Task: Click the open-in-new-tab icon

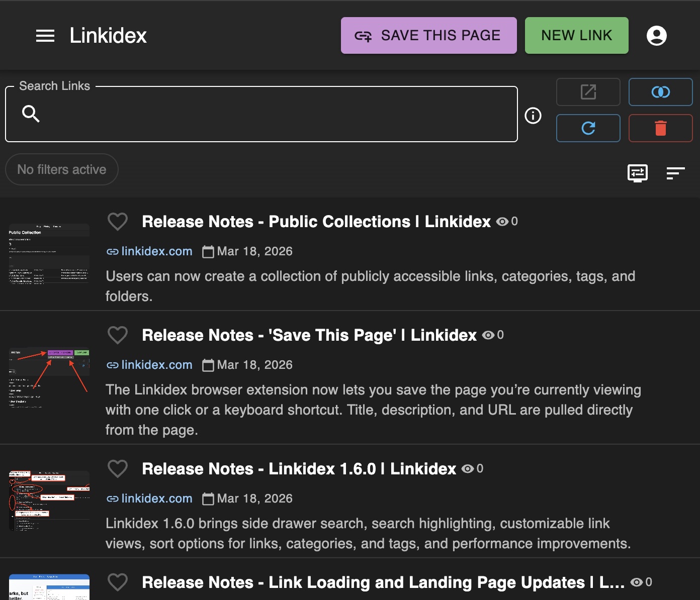Action: pos(588,92)
